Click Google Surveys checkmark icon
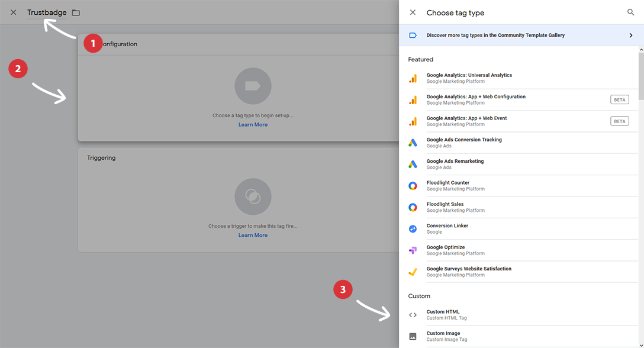 click(x=413, y=272)
